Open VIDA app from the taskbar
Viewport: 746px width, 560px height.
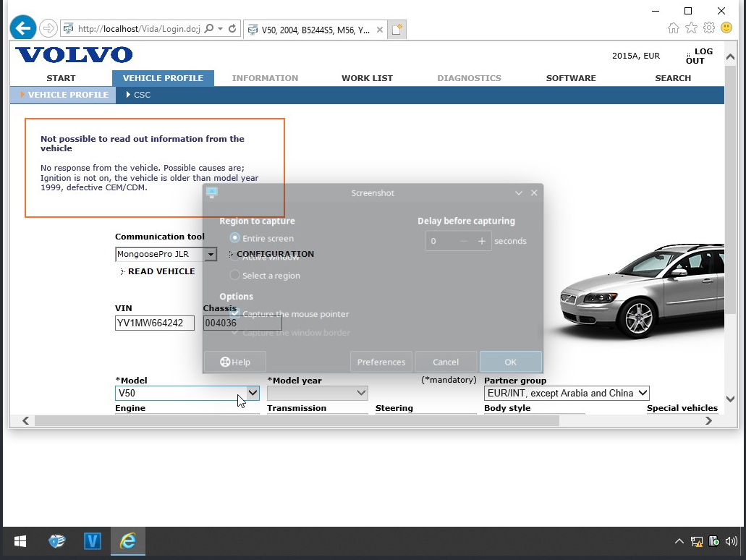pos(92,540)
